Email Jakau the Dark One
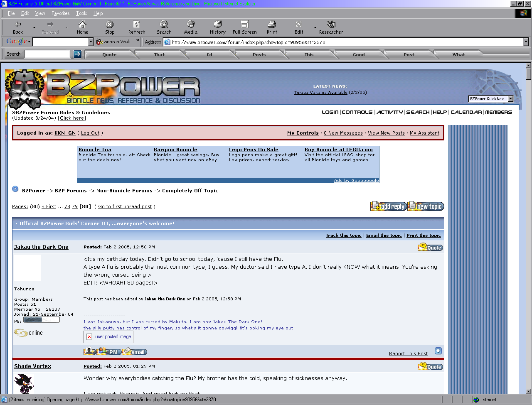Screen dimensions: 532x405 click(134, 351)
